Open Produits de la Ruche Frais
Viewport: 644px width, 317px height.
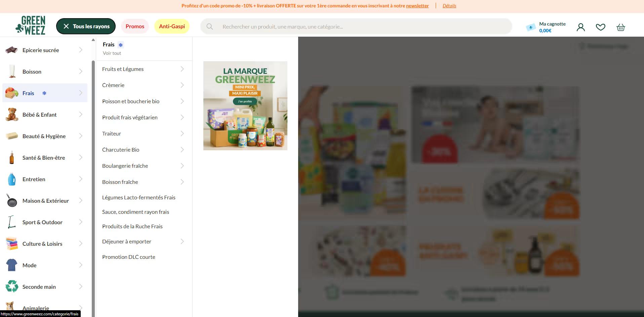132,226
